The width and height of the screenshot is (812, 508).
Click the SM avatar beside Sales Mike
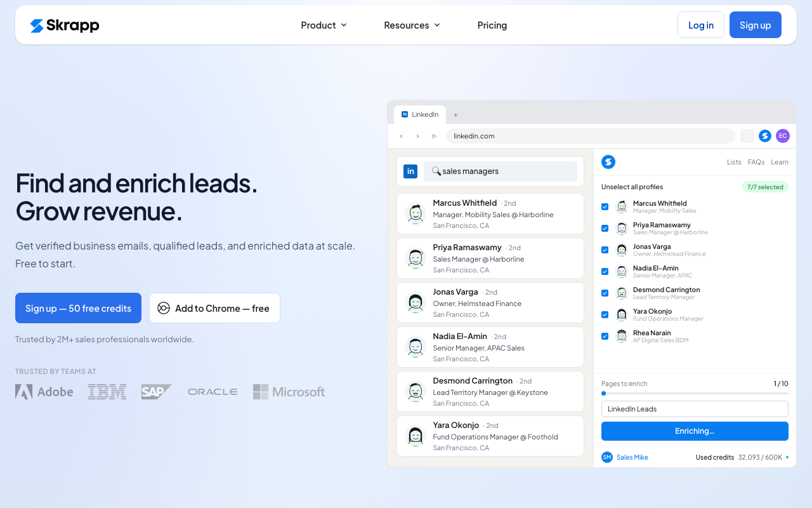pyautogui.click(x=607, y=457)
